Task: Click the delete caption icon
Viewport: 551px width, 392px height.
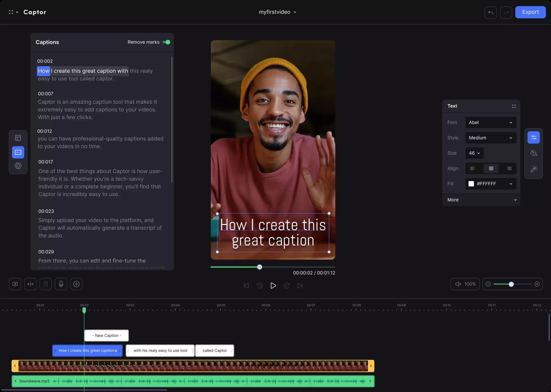Action: (45, 284)
